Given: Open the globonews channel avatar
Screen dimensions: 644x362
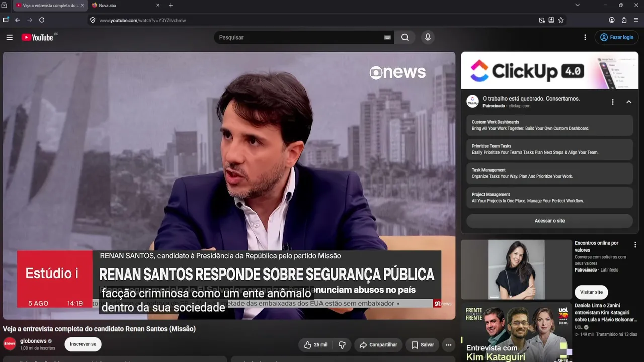Looking at the screenshot, I should click(10, 344).
